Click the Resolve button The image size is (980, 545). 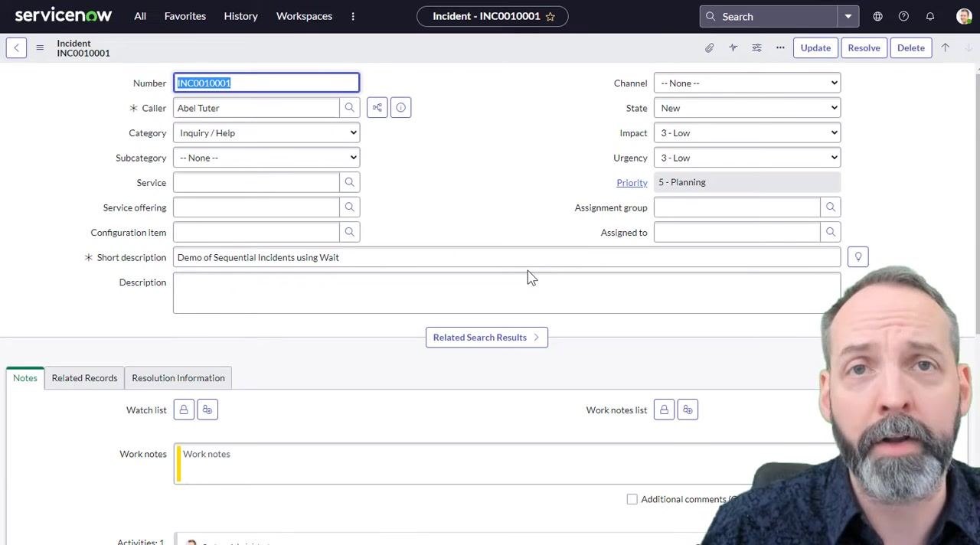(x=864, y=47)
